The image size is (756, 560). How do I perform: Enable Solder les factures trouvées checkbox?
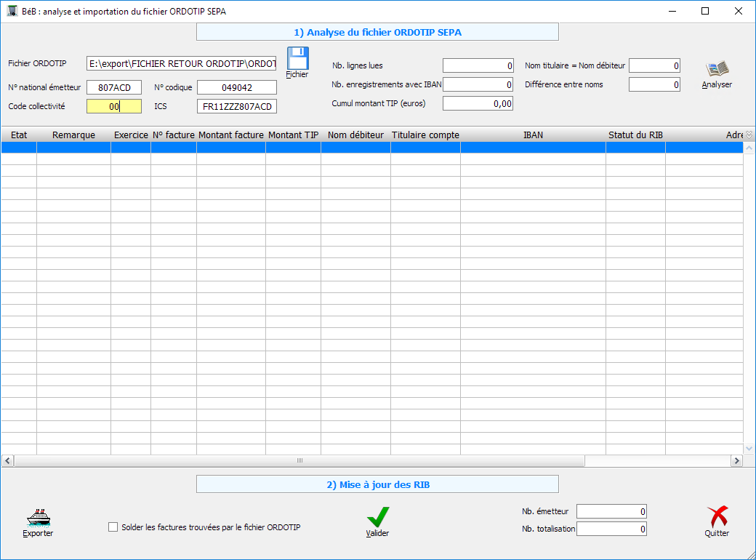[113, 527]
